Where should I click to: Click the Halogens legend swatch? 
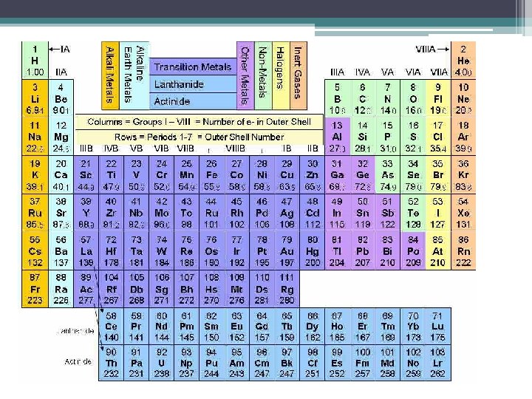281,75
